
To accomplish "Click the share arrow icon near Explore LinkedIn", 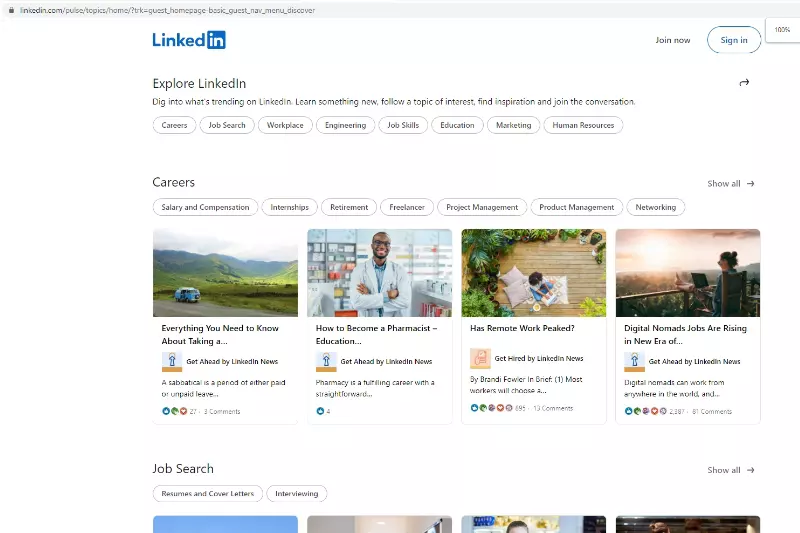I will point(744,83).
